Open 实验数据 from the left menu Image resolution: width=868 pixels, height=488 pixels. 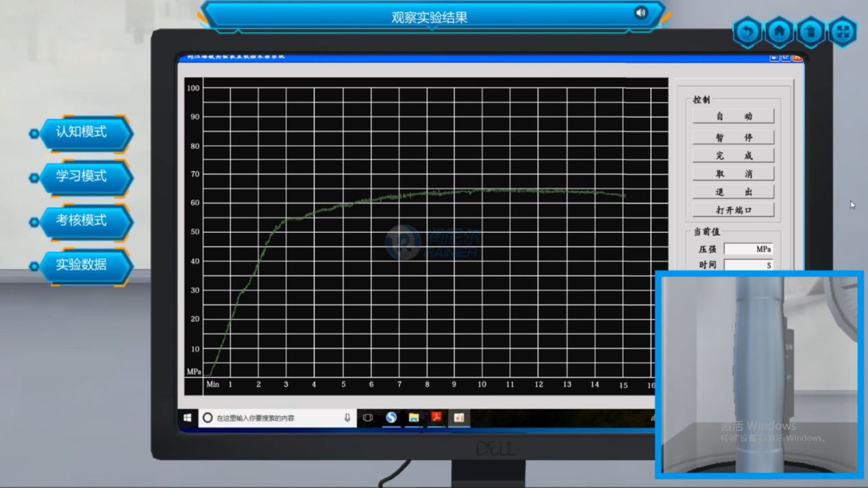(82, 265)
